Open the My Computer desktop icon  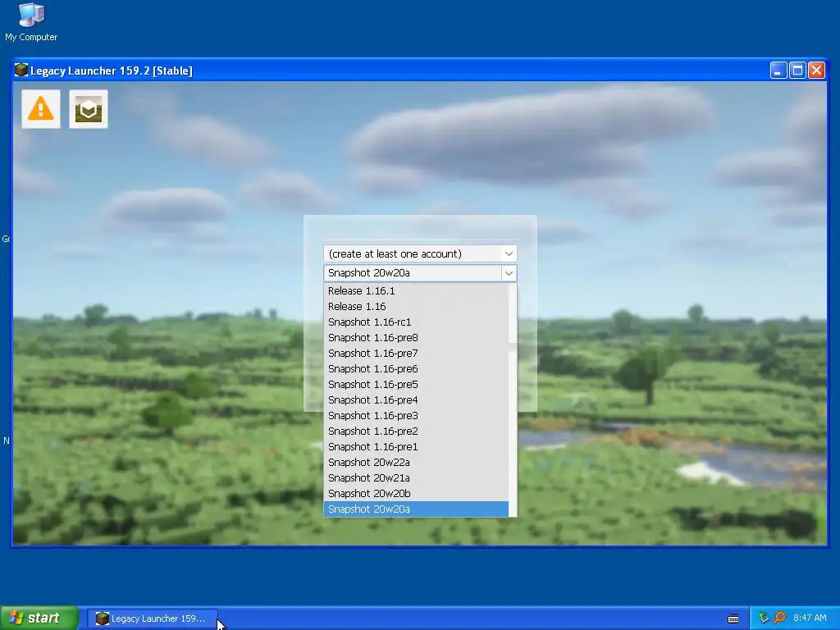pyautogui.click(x=31, y=22)
